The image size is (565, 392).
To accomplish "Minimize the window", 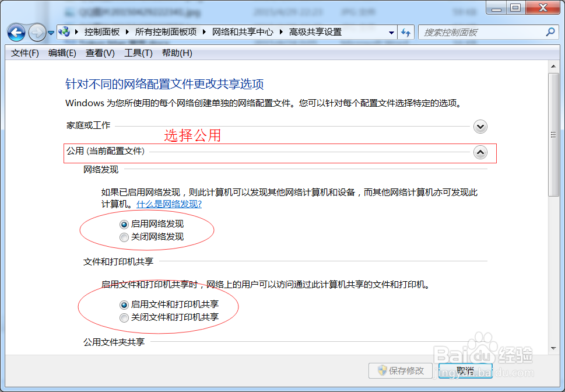I will tap(497, 8).
